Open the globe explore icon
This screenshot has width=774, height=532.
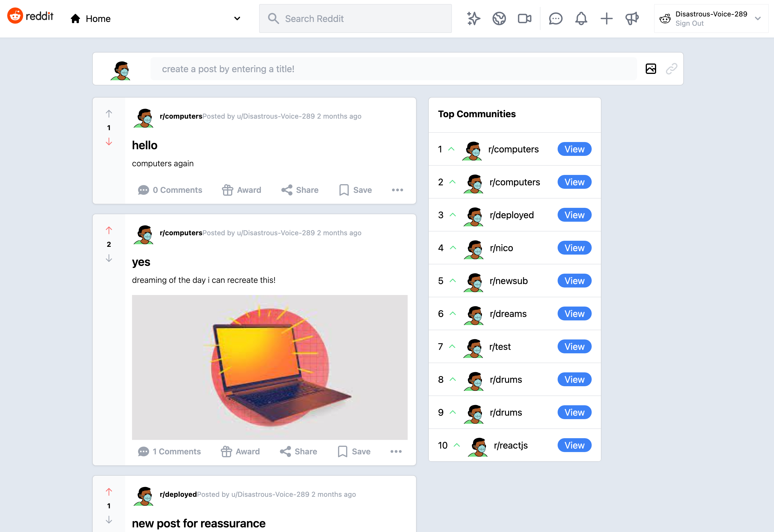[x=499, y=19]
